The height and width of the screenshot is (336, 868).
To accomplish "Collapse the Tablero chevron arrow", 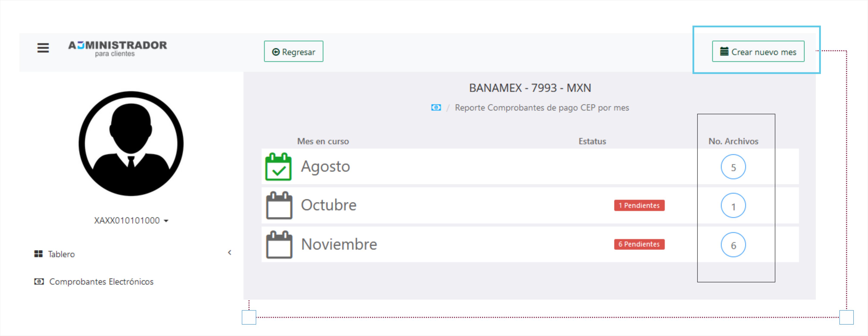I will click(x=229, y=253).
